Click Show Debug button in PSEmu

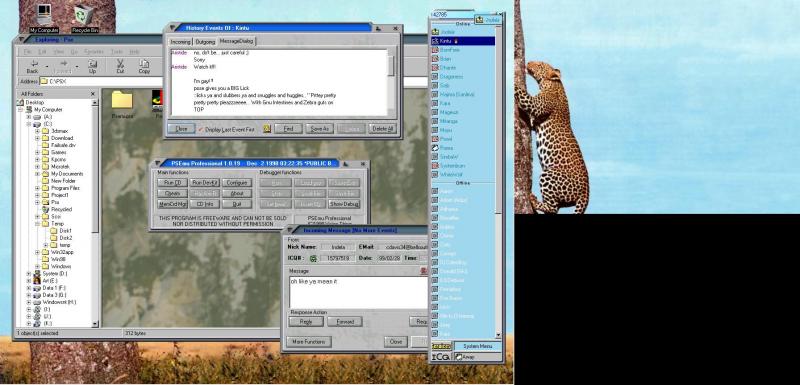pos(344,204)
